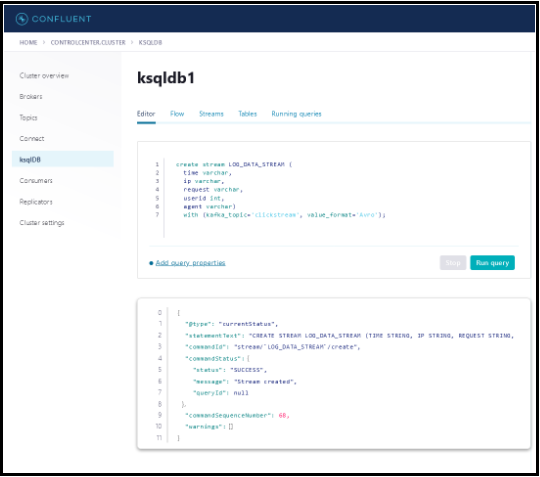The image size is (540, 477).
Task: Switch to the Tables tab
Action: [x=248, y=114]
